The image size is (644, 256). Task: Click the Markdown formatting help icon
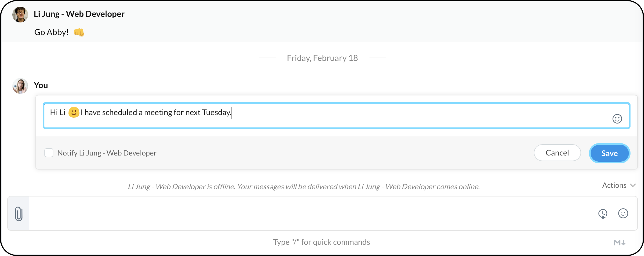[619, 243]
